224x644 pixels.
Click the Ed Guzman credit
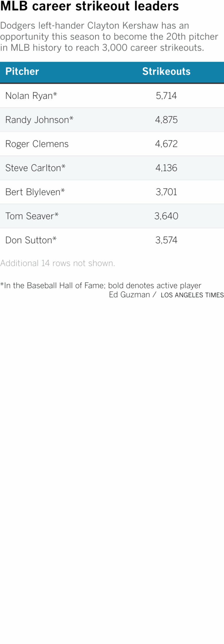point(129,295)
